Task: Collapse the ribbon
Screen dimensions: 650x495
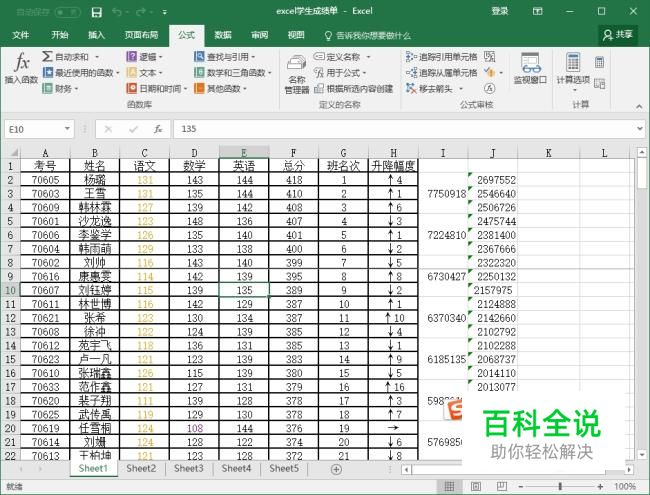Action: (x=639, y=107)
